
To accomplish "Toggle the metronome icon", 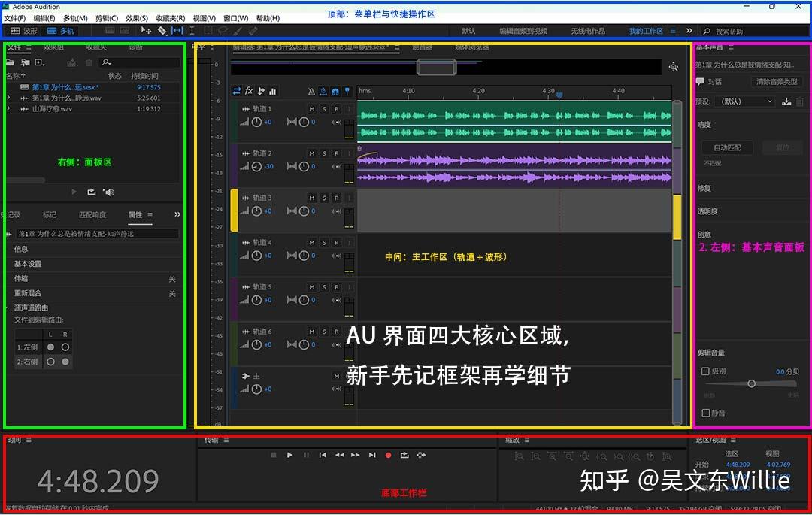I will click(311, 92).
